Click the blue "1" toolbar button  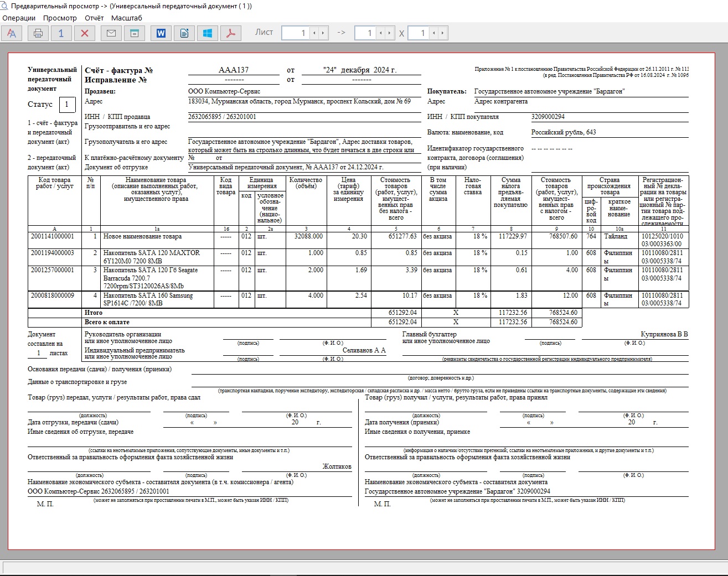(x=61, y=33)
